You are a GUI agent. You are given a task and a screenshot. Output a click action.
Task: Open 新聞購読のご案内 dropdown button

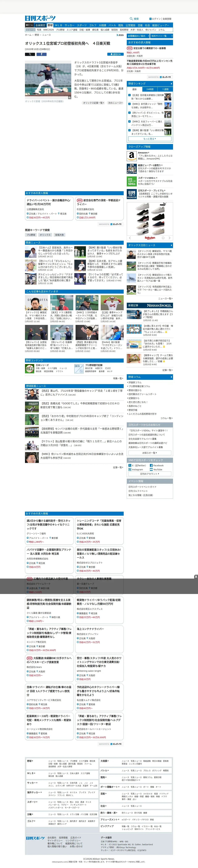point(138,36)
